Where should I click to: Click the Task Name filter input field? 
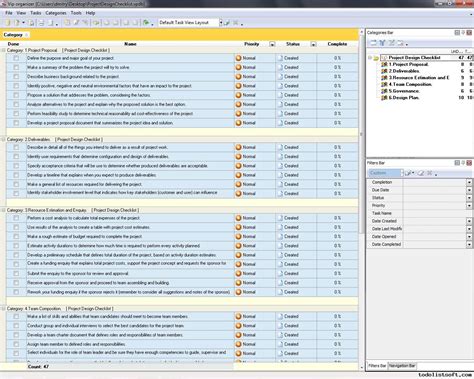[437, 213]
